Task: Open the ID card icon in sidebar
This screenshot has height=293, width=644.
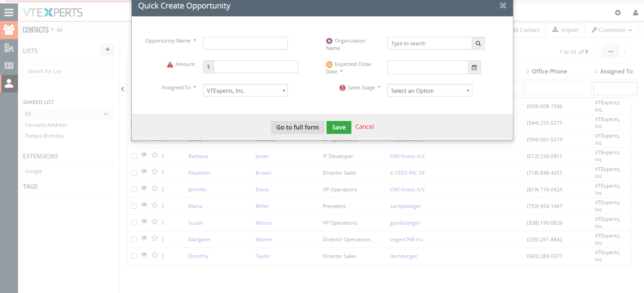Action: coord(9,66)
